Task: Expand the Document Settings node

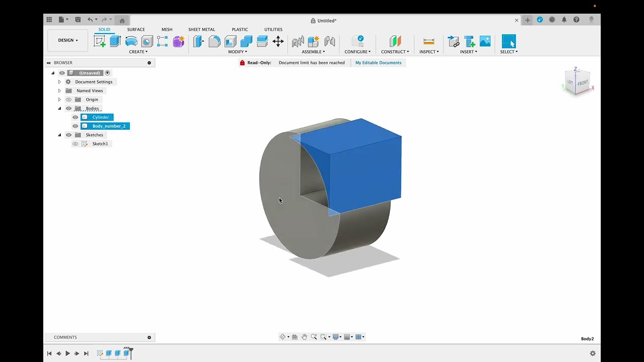Action: coord(59,82)
